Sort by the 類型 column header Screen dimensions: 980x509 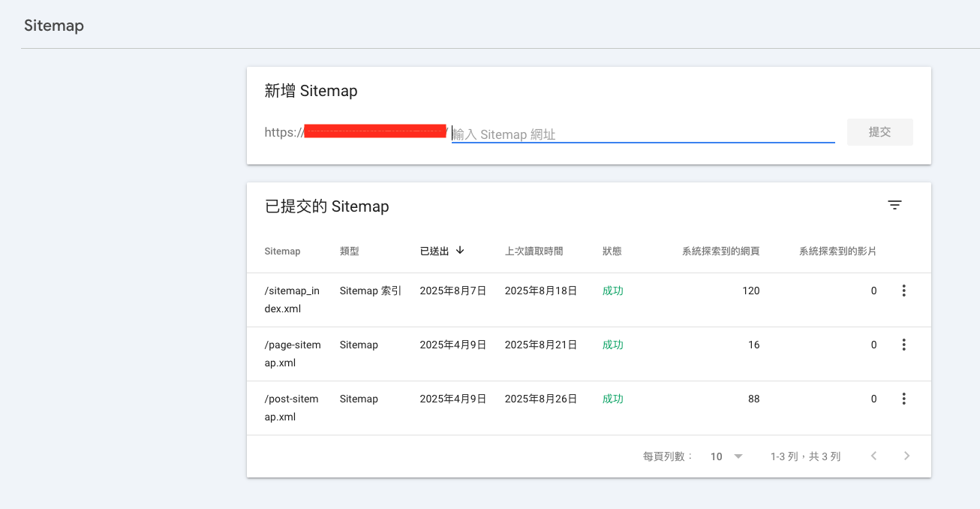(x=349, y=251)
